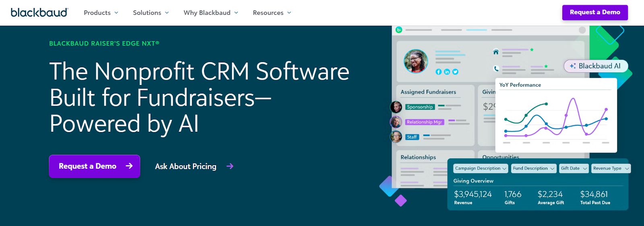
Task: Click the Blackbaud logo
Action: (39, 12)
